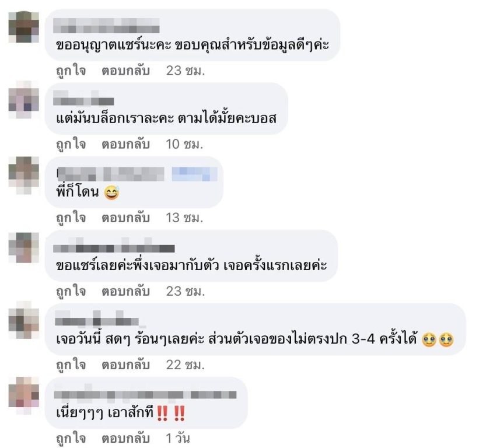Click the 23 ชม. timestamp of first comment
Image resolution: width=490 pixels, height=448 pixels.
tap(185, 71)
